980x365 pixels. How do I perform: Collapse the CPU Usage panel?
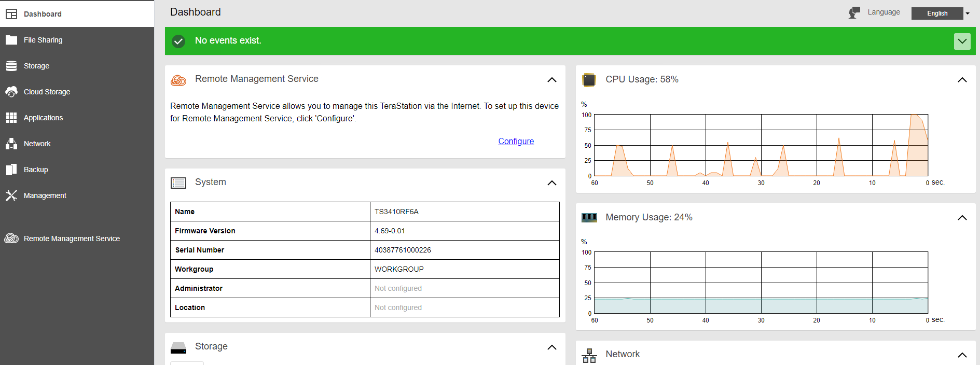point(962,80)
